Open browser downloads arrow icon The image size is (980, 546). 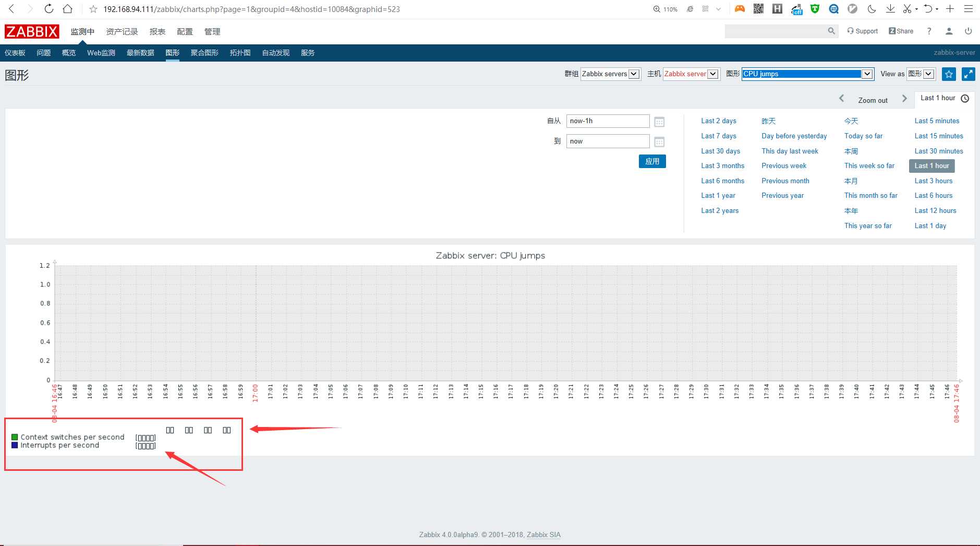tap(890, 9)
